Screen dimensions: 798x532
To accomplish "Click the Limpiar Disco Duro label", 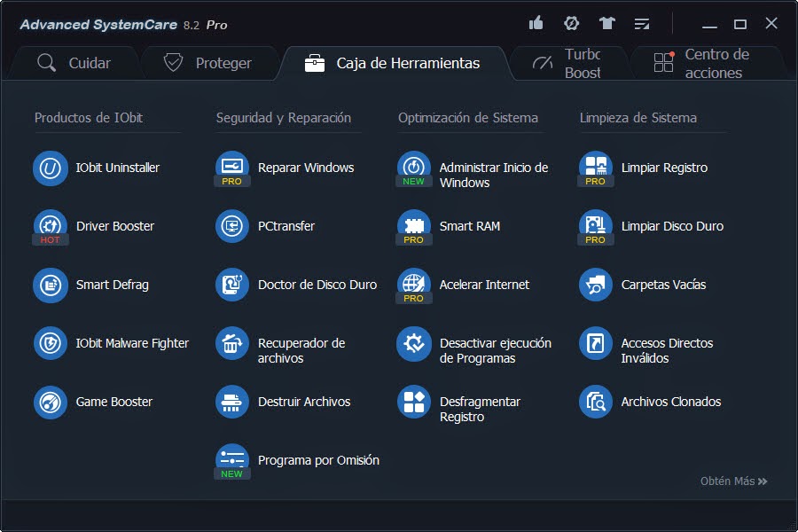I will [672, 227].
